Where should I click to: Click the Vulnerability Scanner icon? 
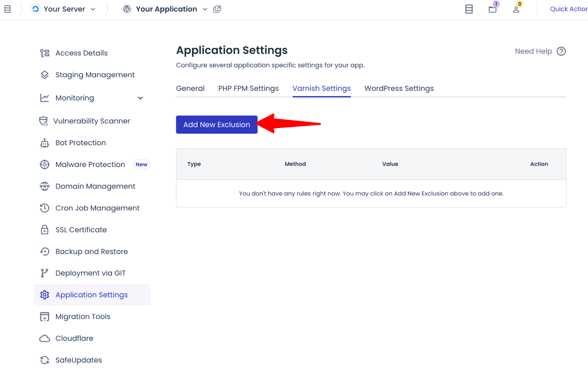tap(44, 121)
